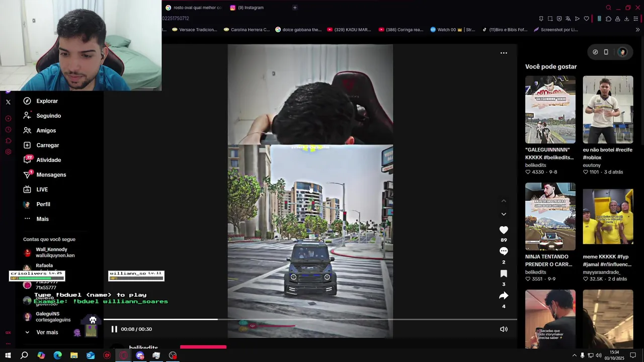
Task: Open the history clock icon in Opera sidebar
Action: point(8,130)
